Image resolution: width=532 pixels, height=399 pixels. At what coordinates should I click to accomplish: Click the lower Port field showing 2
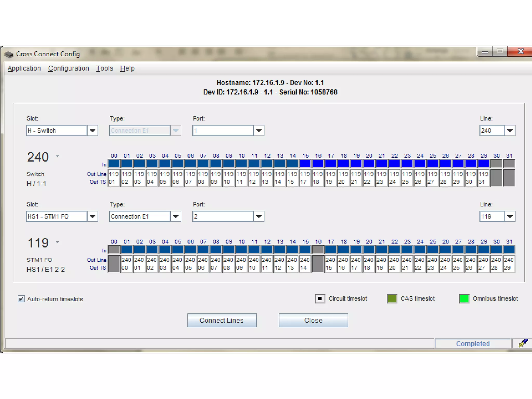tap(223, 217)
